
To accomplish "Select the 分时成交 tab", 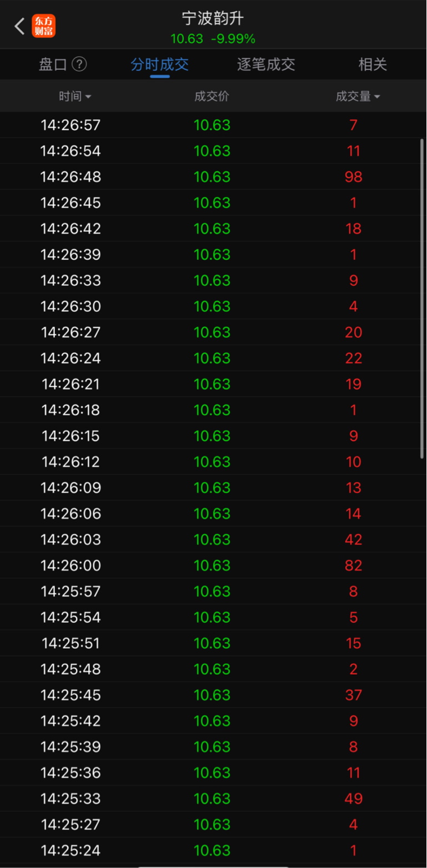I will click(159, 64).
